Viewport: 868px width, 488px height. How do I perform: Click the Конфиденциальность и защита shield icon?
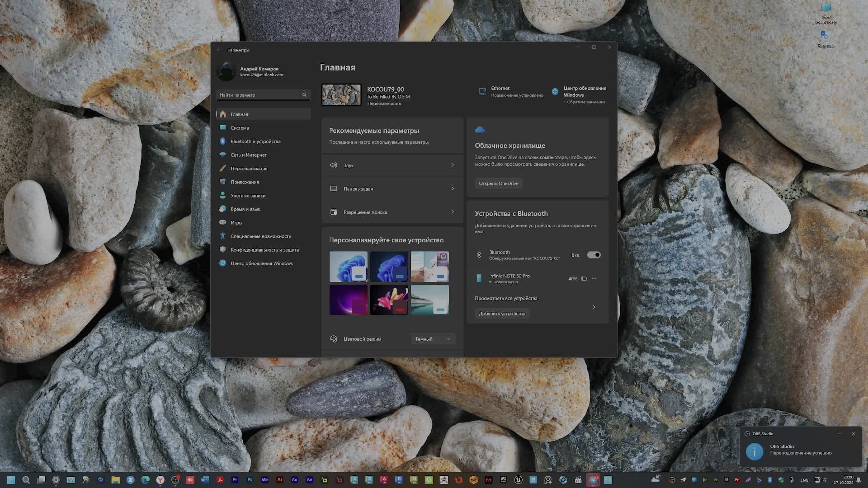[222, 249]
